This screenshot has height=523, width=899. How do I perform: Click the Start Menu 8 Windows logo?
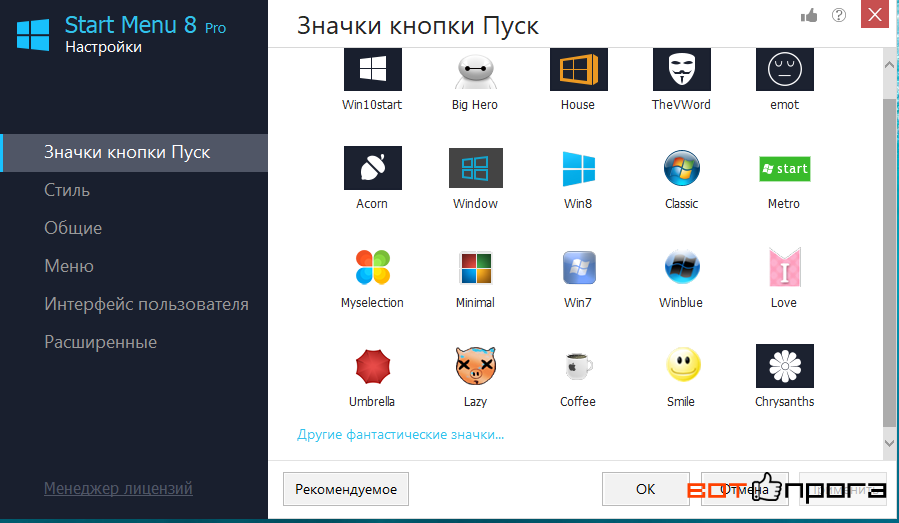33,35
